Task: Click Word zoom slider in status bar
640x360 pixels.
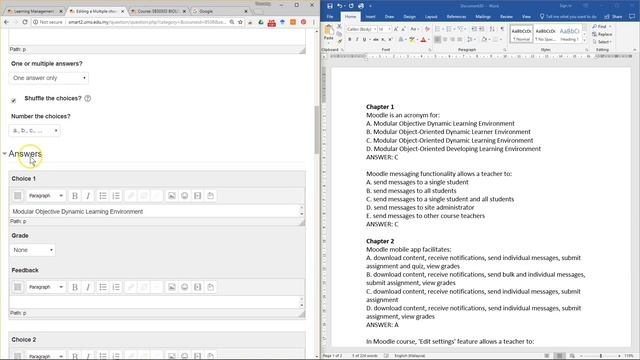Action: pyautogui.click(x=600, y=356)
